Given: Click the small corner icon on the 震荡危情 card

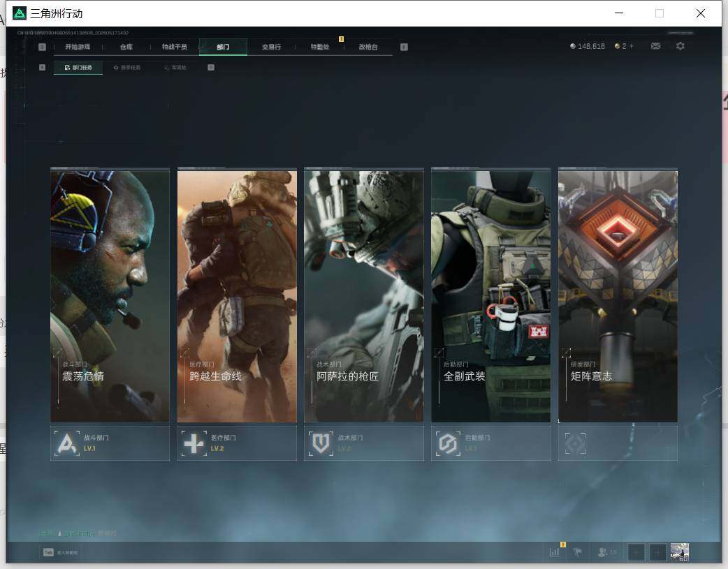Looking at the screenshot, I should click(x=58, y=353).
